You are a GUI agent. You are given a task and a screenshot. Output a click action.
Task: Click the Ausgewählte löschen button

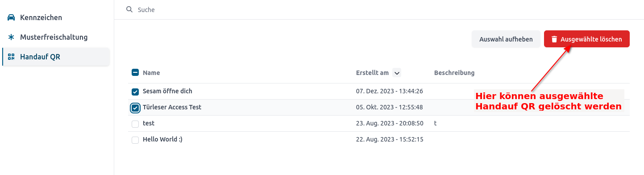[587, 39]
